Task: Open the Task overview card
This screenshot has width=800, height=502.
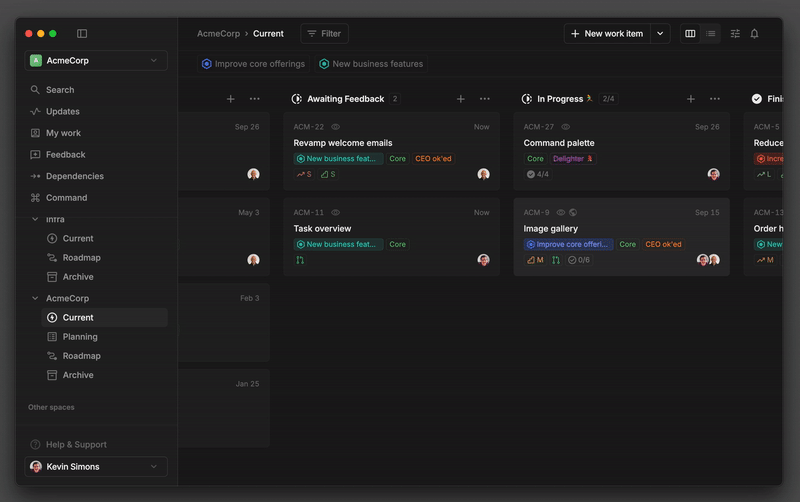Action: [391, 237]
